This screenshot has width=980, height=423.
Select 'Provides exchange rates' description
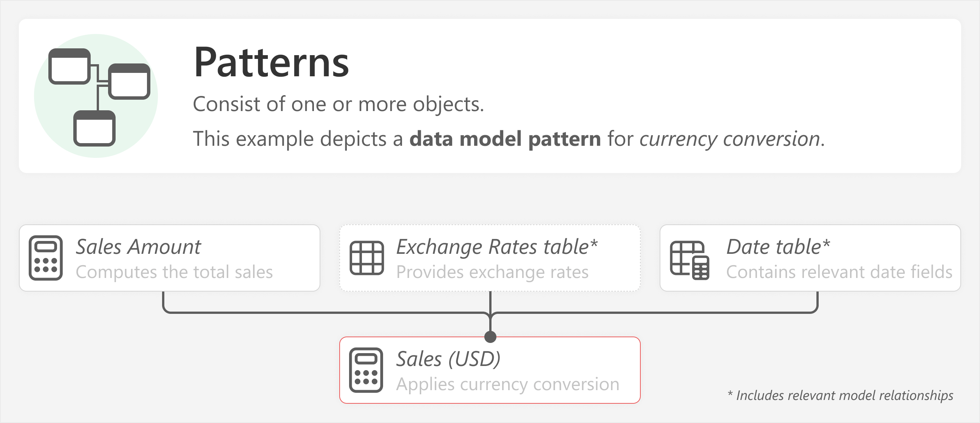[x=492, y=272]
